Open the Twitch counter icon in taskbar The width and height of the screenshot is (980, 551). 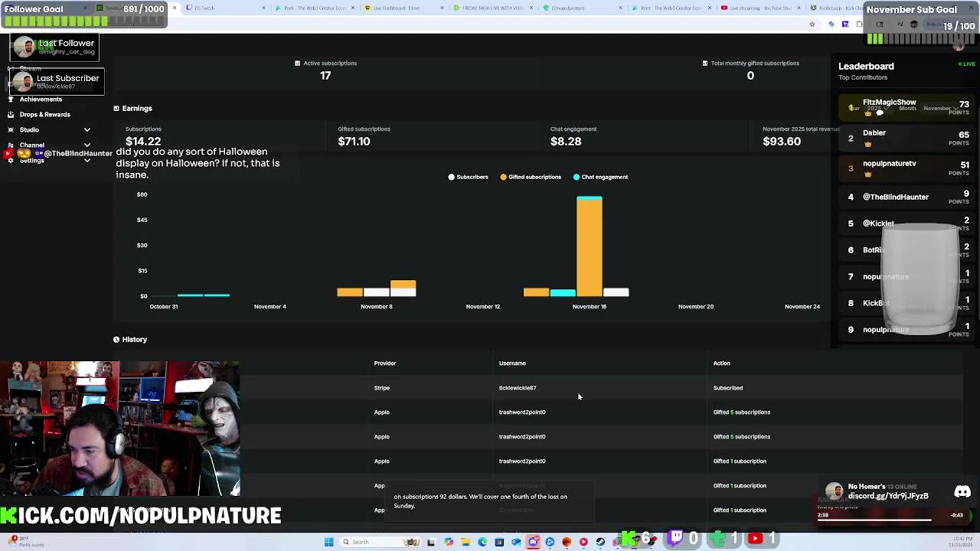(676, 539)
